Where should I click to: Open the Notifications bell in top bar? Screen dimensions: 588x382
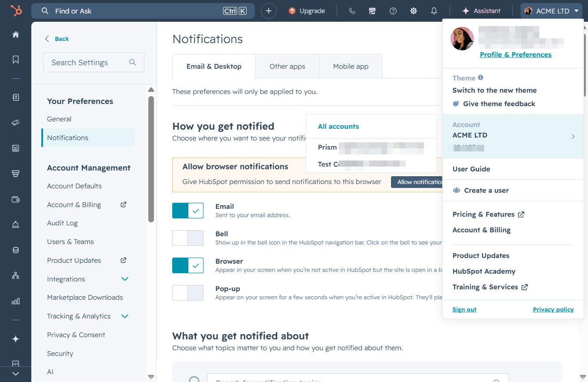[x=434, y=11]
